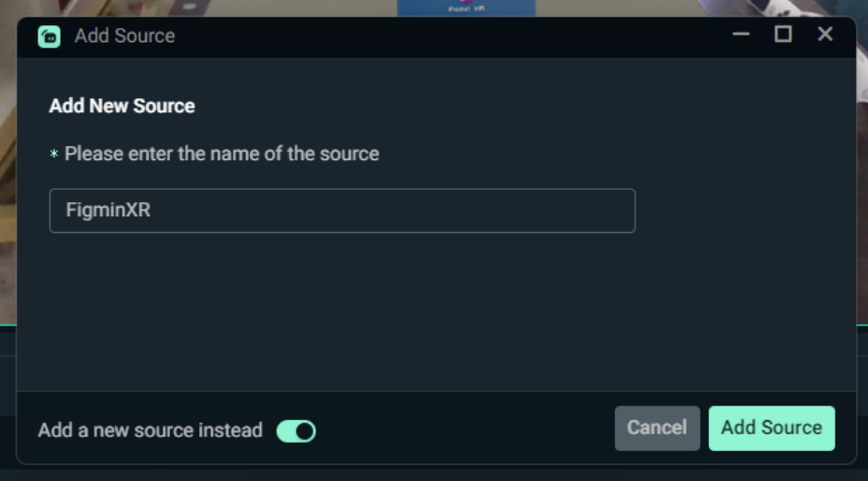Click the 'Add Source' window title text

click(124, 36)
